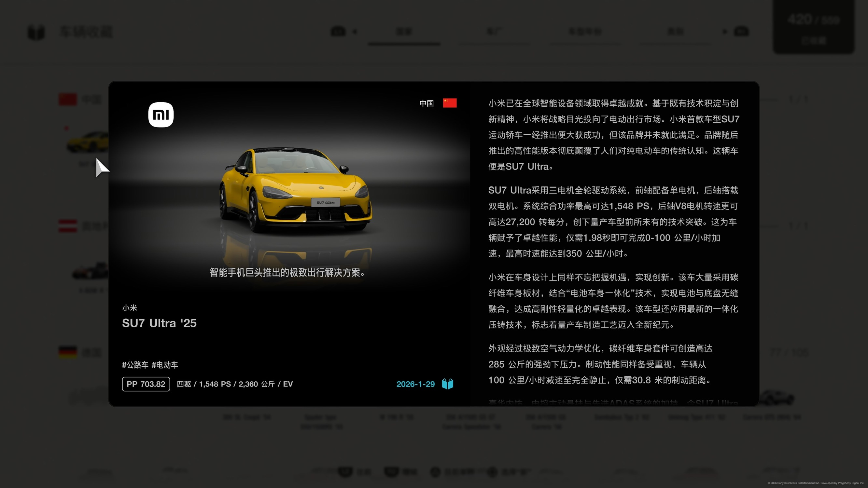
Task: Click the blurred German flag on the left
Action: coord(68,352)
